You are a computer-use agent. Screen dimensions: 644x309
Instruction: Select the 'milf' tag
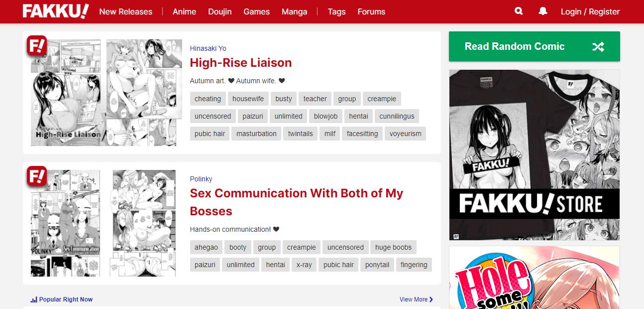click(x=330, y=134)
